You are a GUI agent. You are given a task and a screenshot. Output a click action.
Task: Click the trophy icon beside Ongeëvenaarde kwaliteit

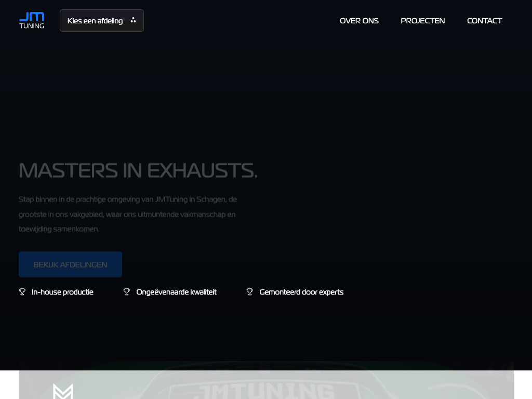(x=127, y=292)
